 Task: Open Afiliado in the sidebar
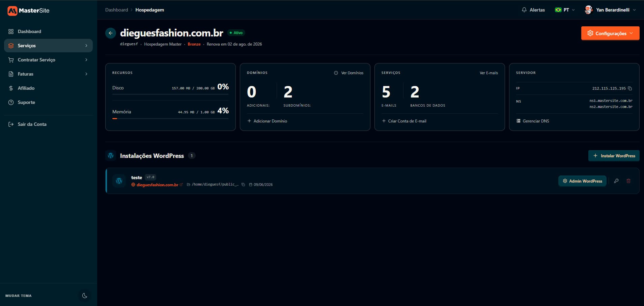click(48, 88)
